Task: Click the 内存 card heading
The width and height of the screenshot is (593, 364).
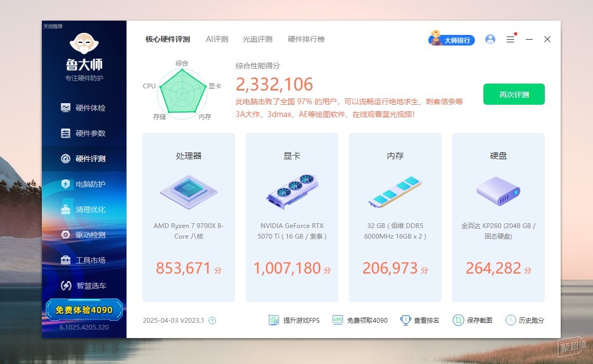Action: click(395, 156)
